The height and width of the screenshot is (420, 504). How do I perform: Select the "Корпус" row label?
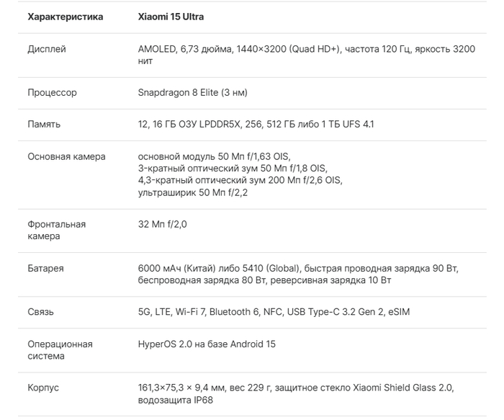click(x=43, y=388)
